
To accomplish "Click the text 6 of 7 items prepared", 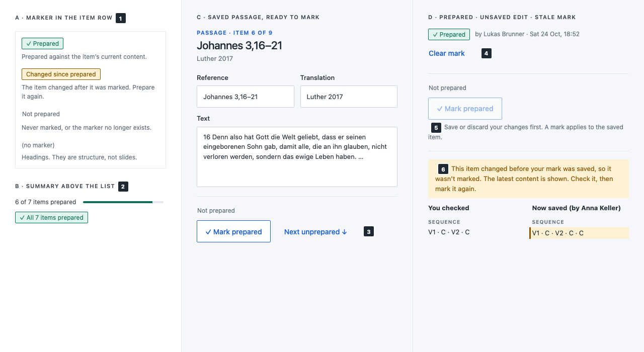I will [45, 202].
